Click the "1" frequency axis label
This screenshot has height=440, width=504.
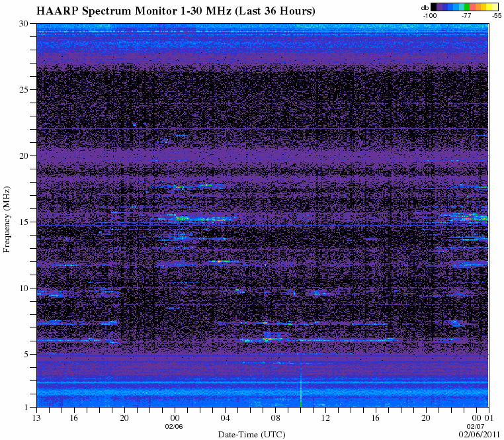tap(26, 408)
